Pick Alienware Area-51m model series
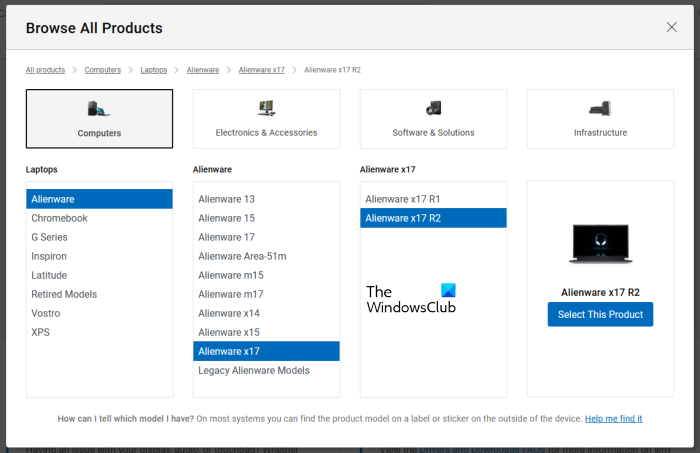 [x=242, y=256]
